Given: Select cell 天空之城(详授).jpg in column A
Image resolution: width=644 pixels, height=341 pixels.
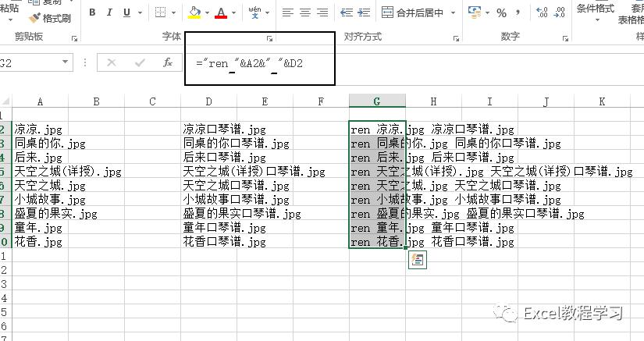Looking at the screenshot, I should (41, 171).
